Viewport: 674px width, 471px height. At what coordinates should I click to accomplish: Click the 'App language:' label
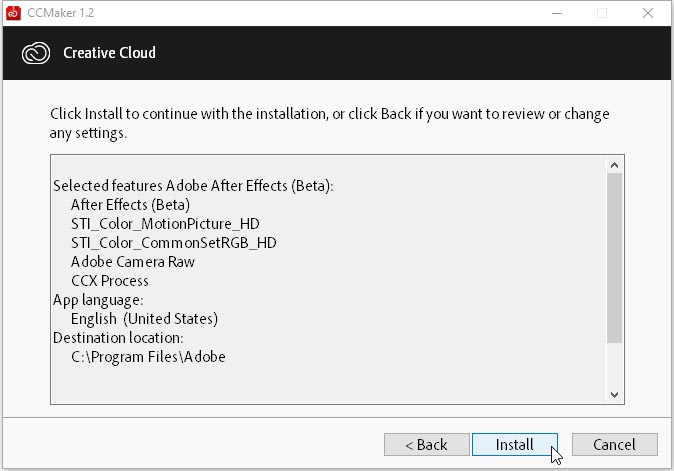(98, 300)
